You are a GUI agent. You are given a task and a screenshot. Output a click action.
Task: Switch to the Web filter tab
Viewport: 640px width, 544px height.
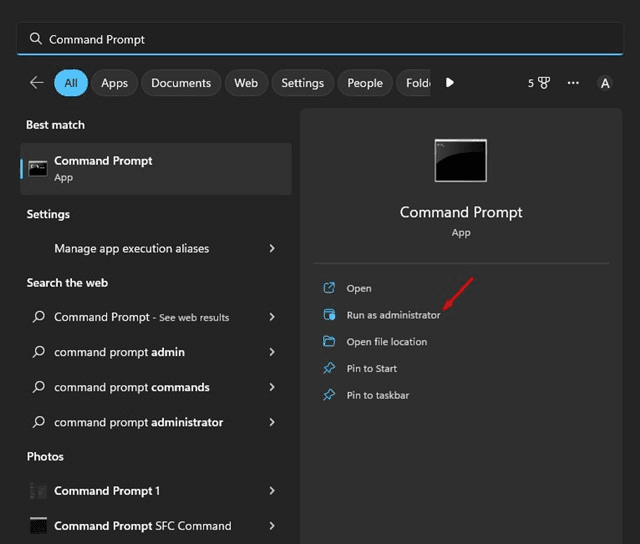click(x=246, y=83)
